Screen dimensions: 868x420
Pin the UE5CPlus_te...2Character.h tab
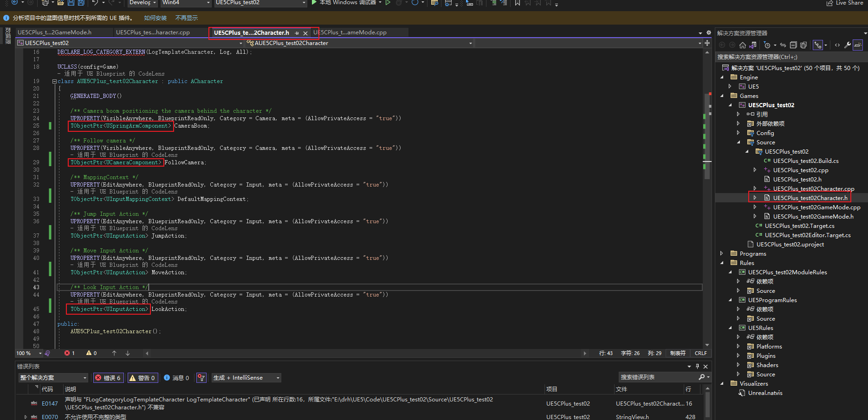pos(297,33)
